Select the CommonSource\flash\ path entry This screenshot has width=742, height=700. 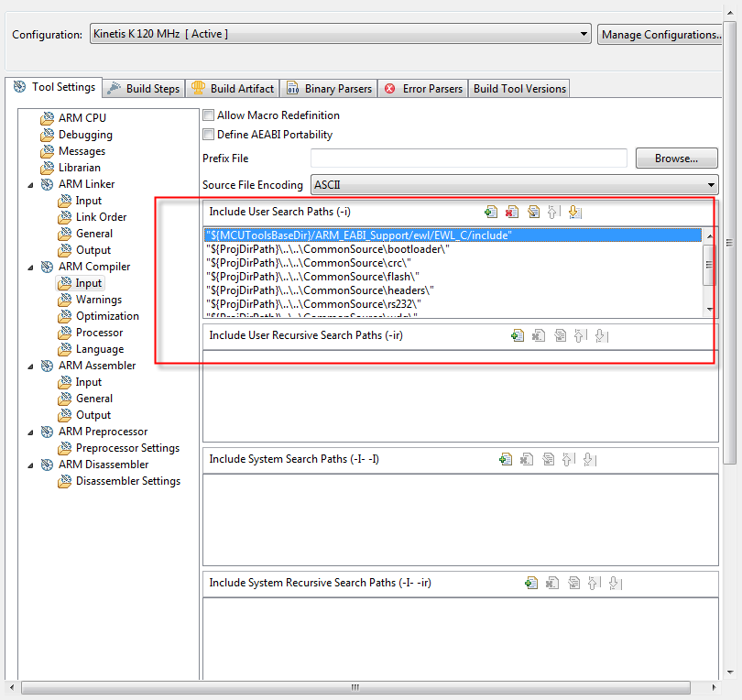453,277
